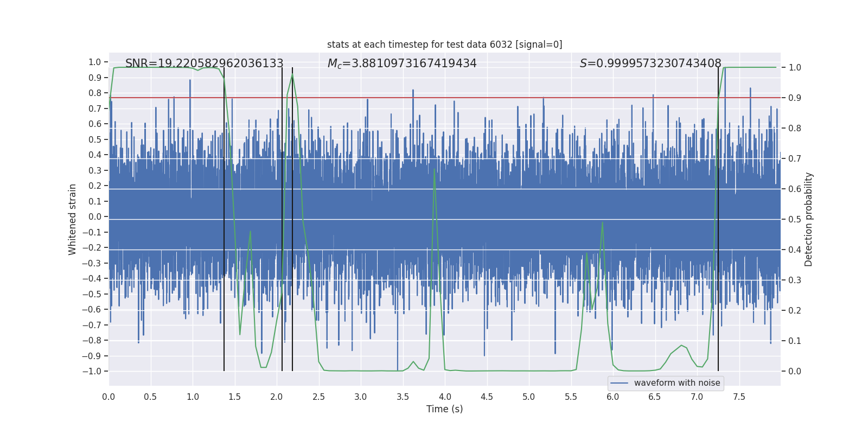This screenshot has width=868, height=434.
Task: Select the −0.7 tick on the Whitened strain axis
Action: [x=92, y=325]
